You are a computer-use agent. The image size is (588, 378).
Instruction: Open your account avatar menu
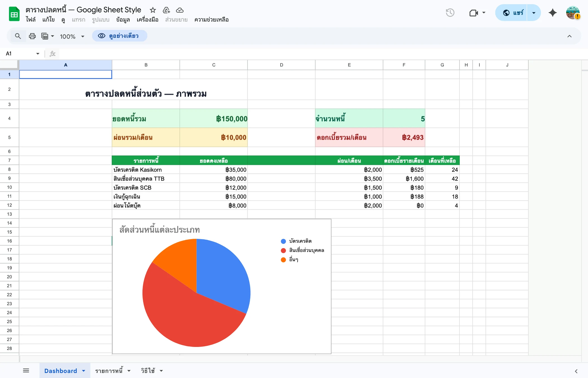coord(573,13)
